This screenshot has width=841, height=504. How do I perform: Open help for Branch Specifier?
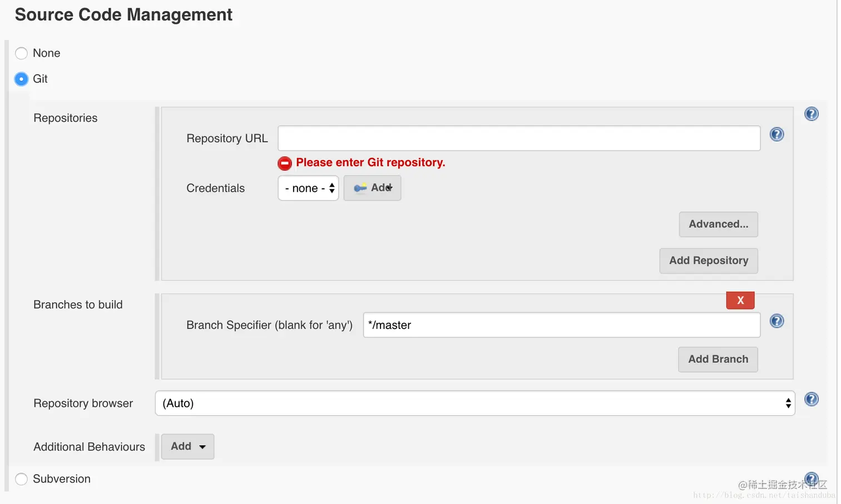[x=777, y=321]
